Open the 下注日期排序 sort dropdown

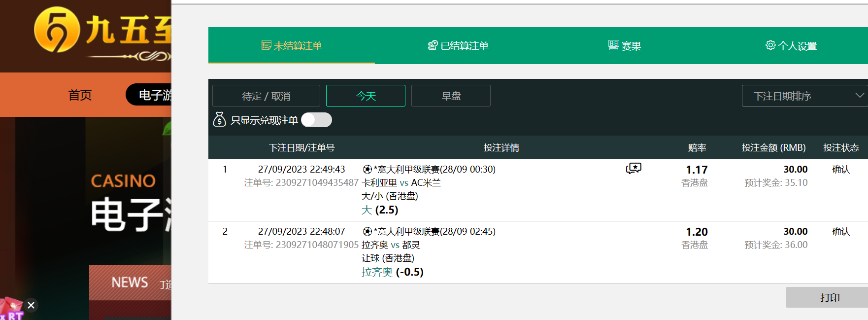coord(805,96)
